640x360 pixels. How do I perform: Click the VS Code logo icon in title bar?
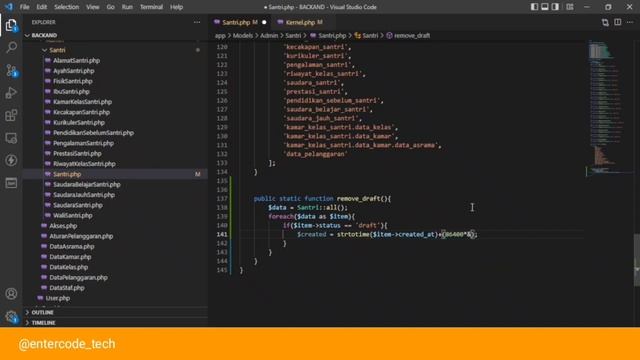coord(9,7)
